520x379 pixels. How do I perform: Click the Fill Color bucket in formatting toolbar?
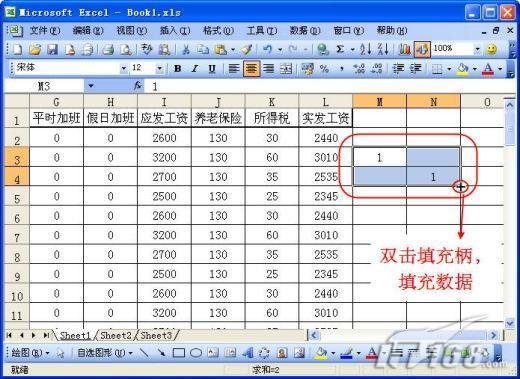[463, 69]
